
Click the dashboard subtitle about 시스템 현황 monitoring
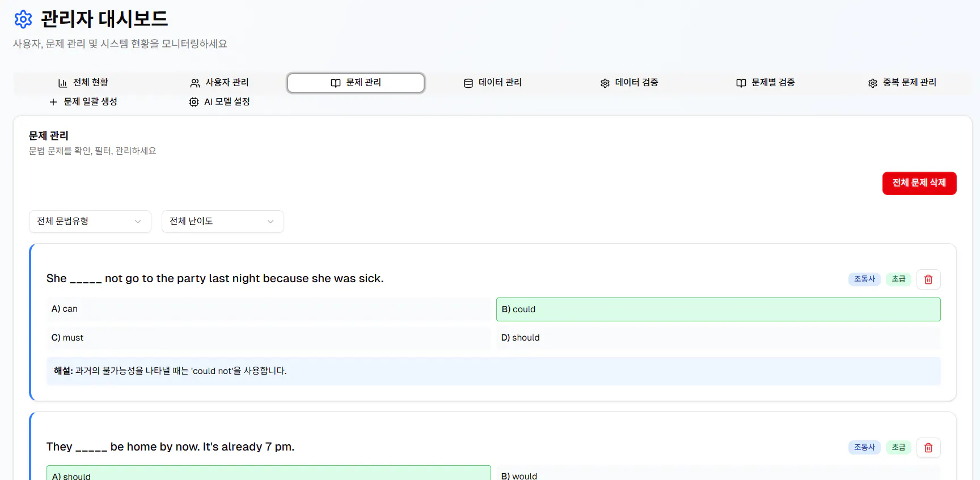pos(120,44)
